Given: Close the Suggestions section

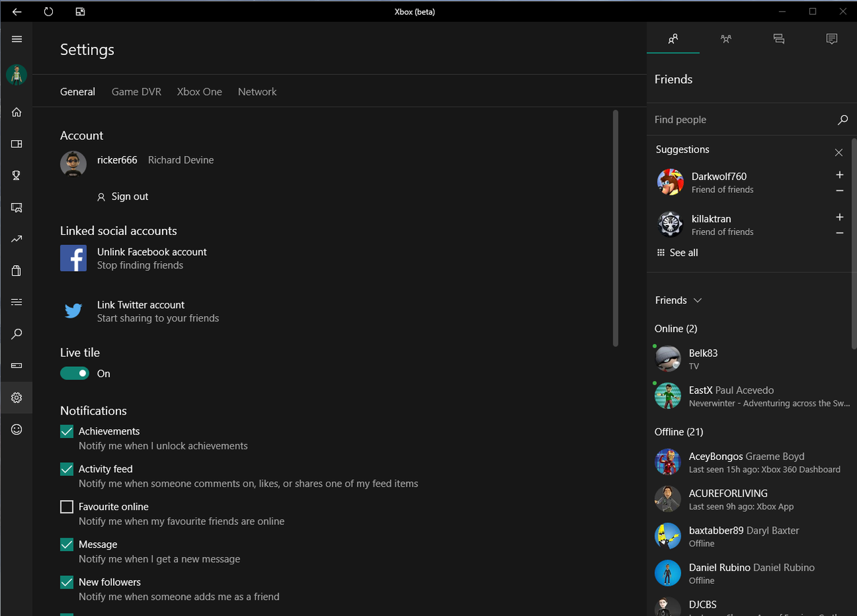Looking at the screenshot, I should pyautogui.click(x=838, y=153).
